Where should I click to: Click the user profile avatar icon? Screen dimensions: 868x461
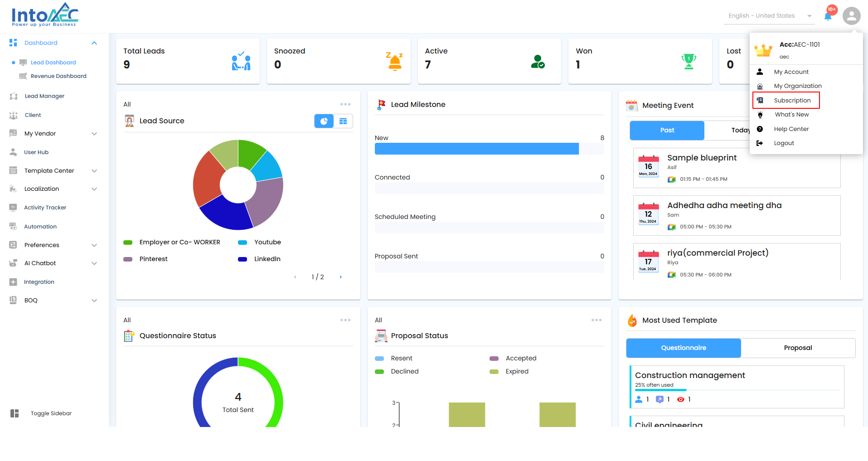coord(852,16)
